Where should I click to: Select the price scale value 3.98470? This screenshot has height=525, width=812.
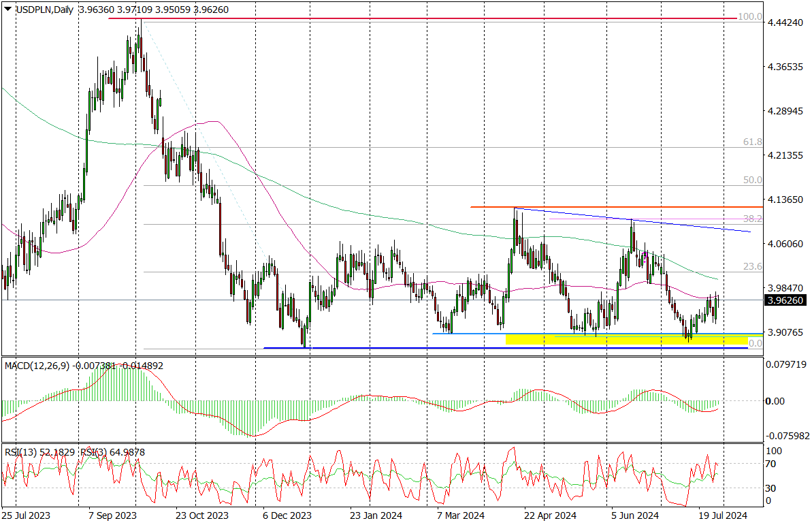[785, 287]
